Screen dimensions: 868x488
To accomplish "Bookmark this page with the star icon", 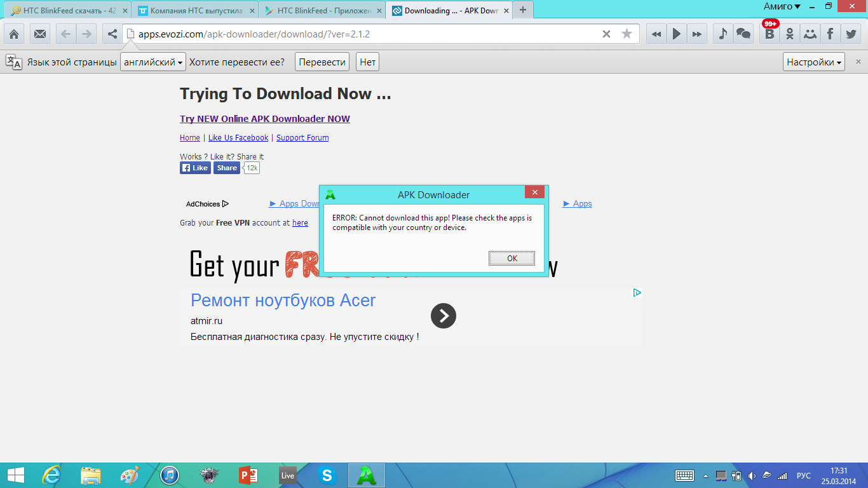I will [x=627, y=34].
